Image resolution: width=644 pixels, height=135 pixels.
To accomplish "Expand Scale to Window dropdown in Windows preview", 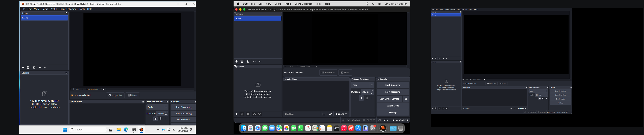I will pyautogui.click(x=104, y=89).
